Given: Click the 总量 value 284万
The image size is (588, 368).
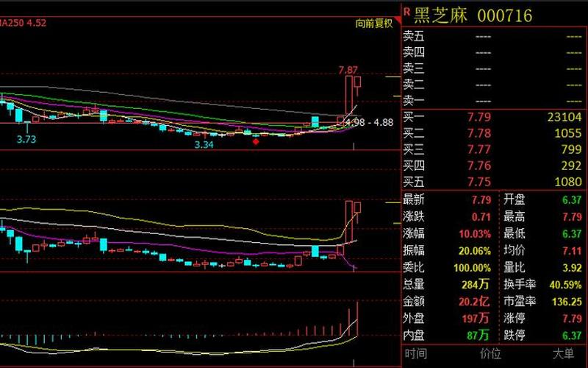Looking at the screenshot, I should click(476, 285).
